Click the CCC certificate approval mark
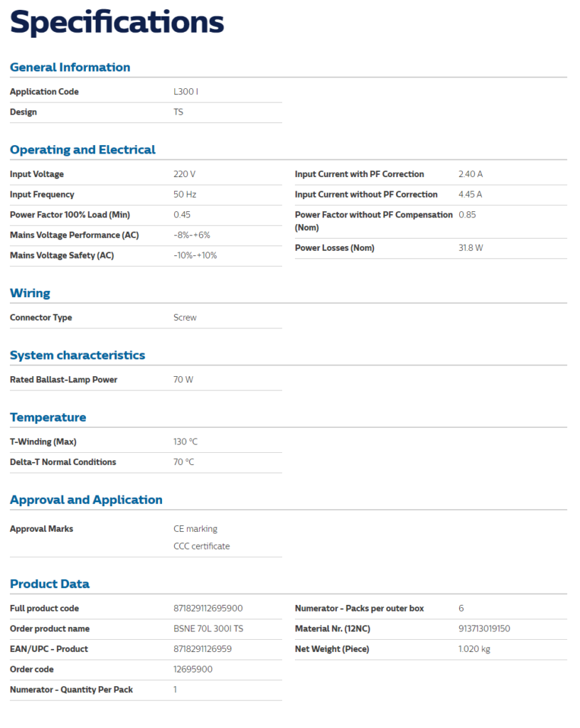The height and width of the screenshot is (728, 580). [x=202, y=547]
